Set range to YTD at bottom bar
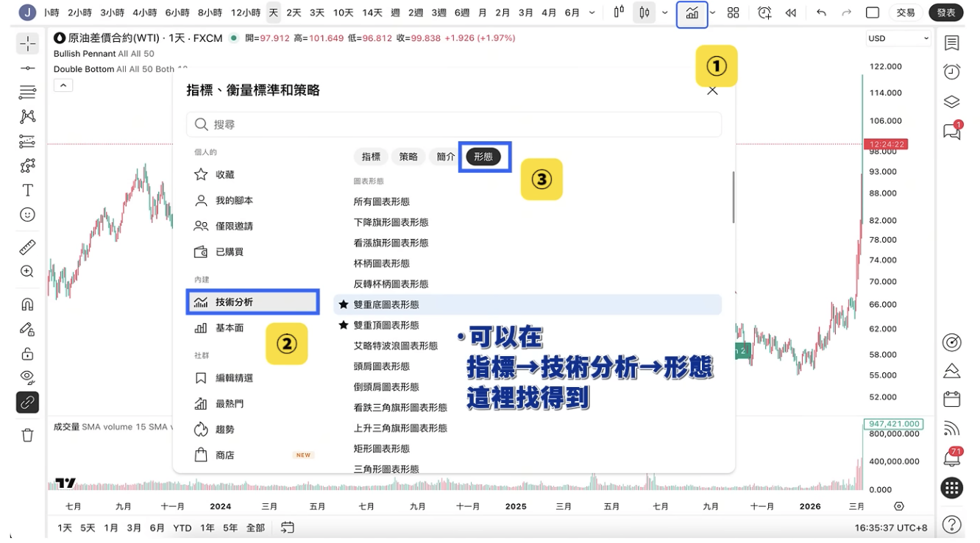 [182, 528]
